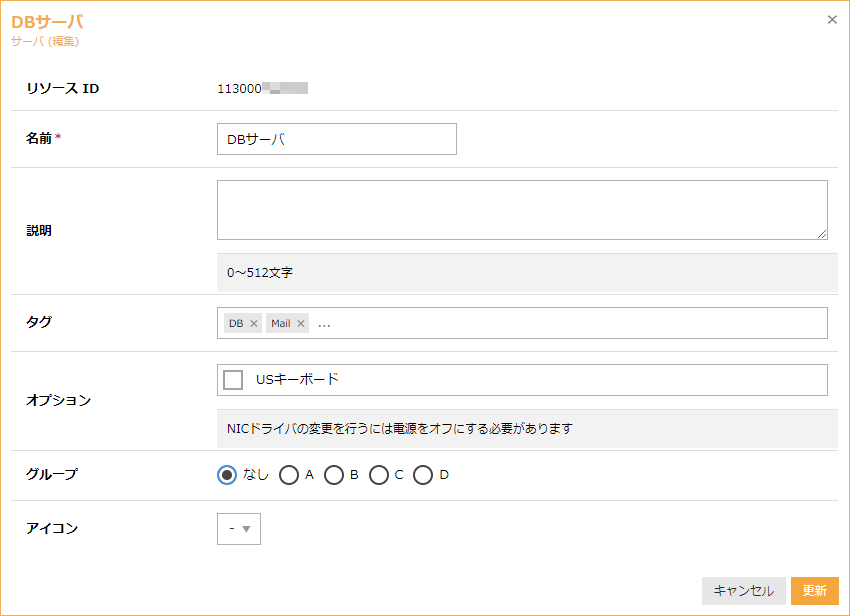Enable the USキーボード checkbox
Screen dimensions: 850x616
pyautogui.click(x=233, y=380)
